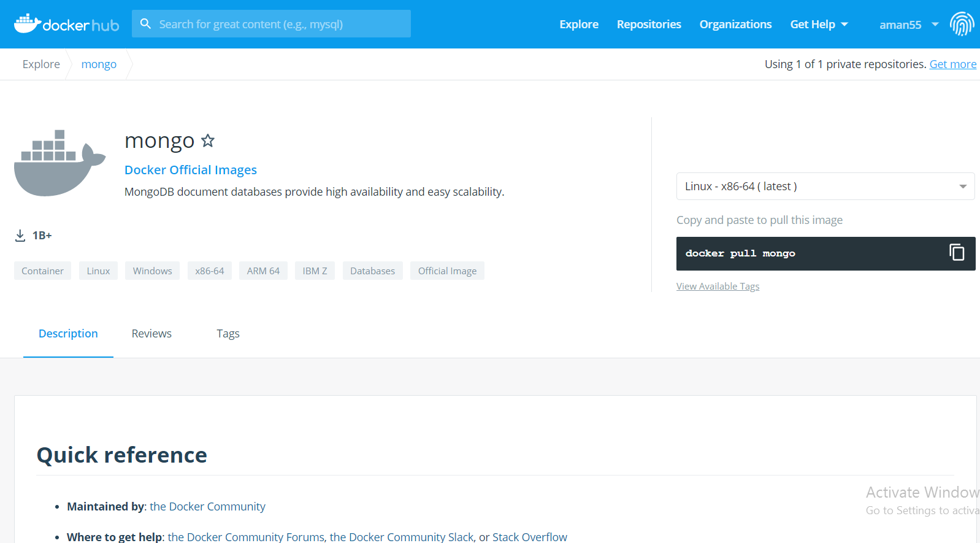Screen dimensions: 980x543
Task: Switch to the Reviews tab
Action: 151,334
